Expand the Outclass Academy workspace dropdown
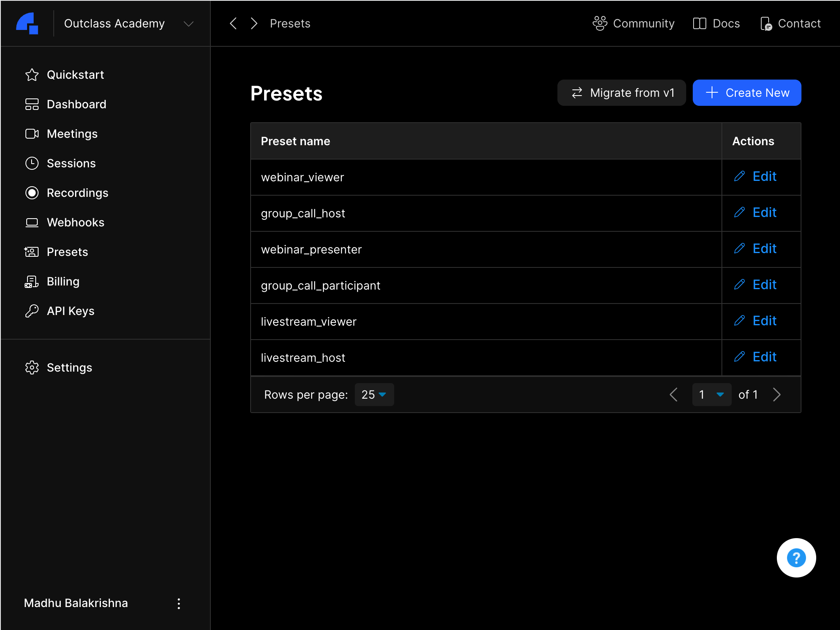 (189, 24)
